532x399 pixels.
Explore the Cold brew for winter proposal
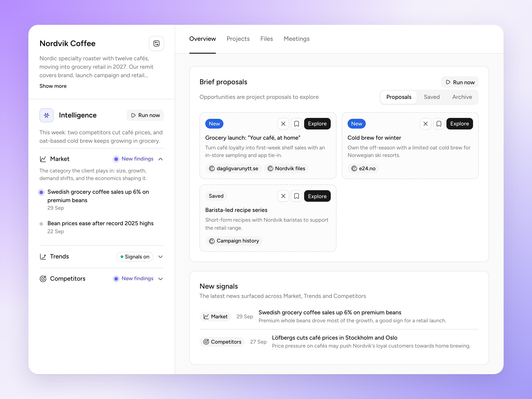459,124
